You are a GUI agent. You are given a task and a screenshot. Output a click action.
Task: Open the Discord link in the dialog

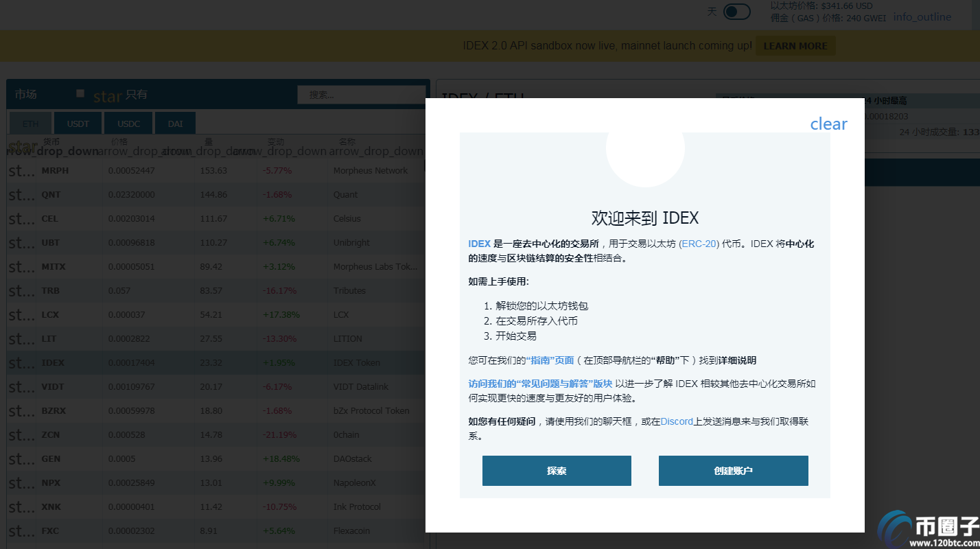(x=677, y=421)
